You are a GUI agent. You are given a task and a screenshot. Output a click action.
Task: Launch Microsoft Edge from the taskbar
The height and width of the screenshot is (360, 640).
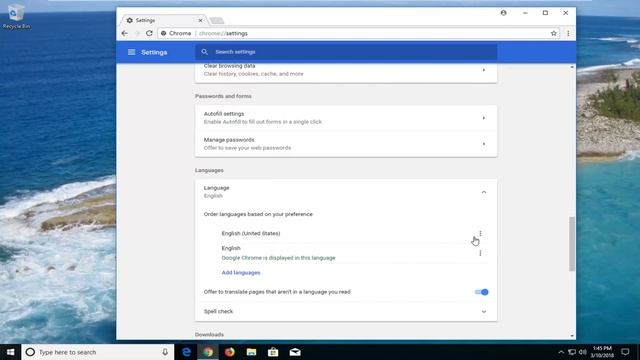coord(187,352)
